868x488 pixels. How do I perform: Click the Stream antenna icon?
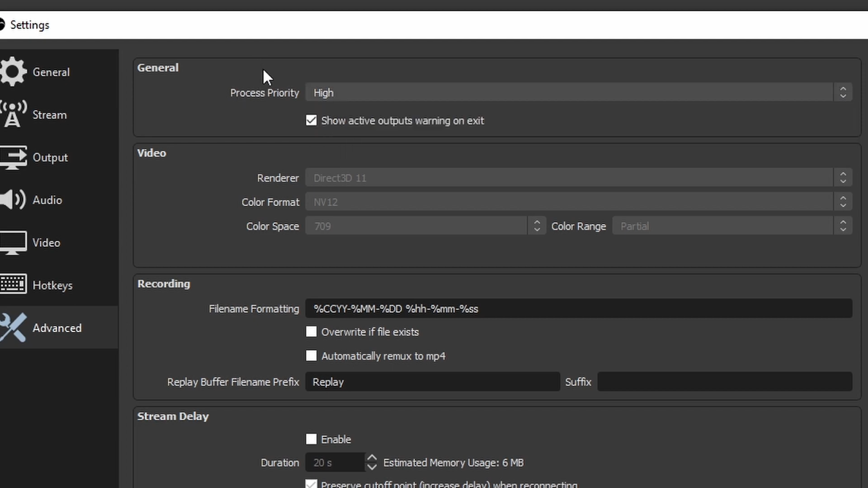point(14,114)
